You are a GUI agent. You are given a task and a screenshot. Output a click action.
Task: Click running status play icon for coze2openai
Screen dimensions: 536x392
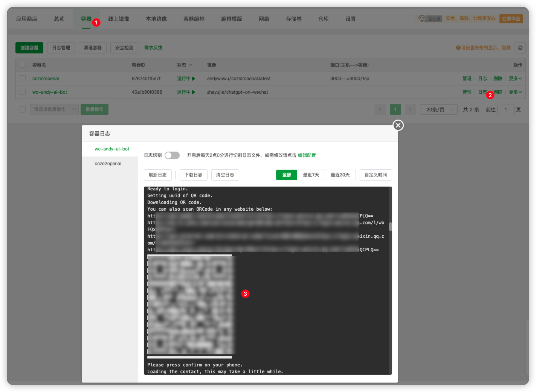(194, 79)
